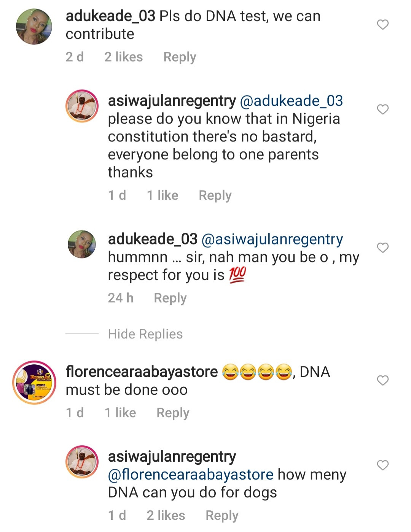
Task: Like adukeade_03's DNA test comment
Action: pos(382,25)
